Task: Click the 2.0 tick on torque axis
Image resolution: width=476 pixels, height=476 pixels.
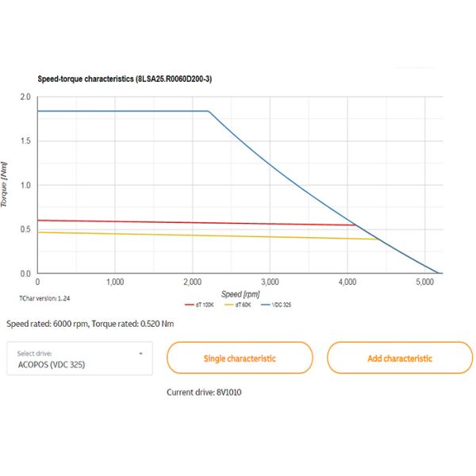Action: coord(25,97)
